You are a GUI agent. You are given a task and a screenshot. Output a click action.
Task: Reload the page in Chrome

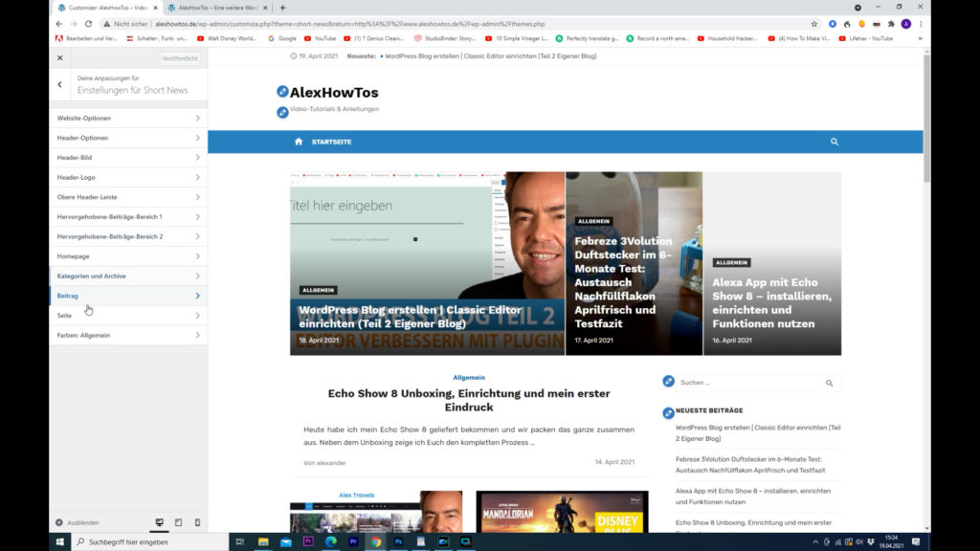pyautogui.click(x=88, y=24)
